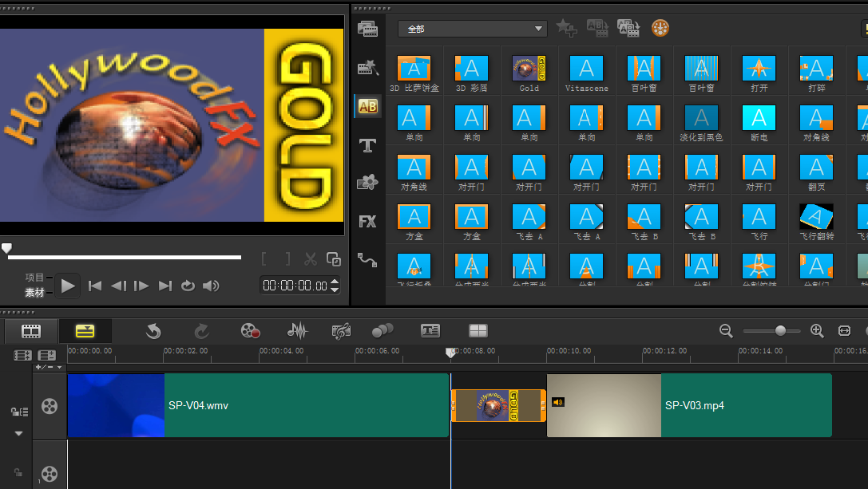Open the Media library panel
868x489 pixels.
point(367,29)
